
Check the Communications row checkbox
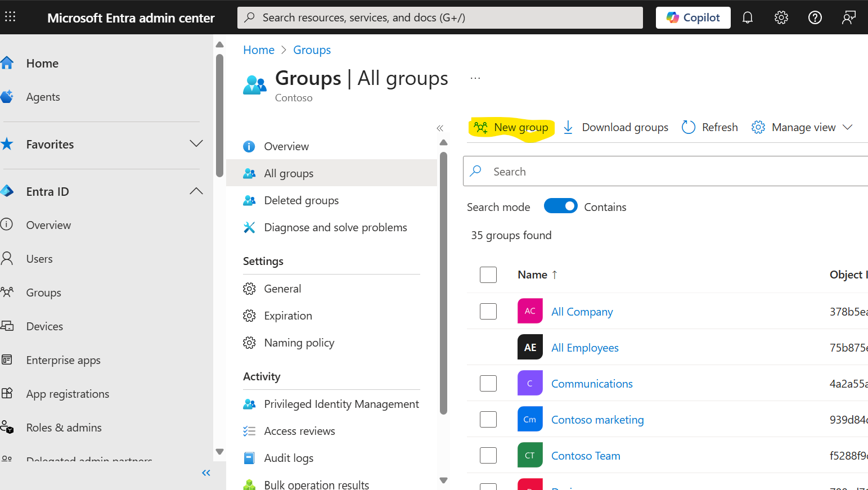[488, 383]
